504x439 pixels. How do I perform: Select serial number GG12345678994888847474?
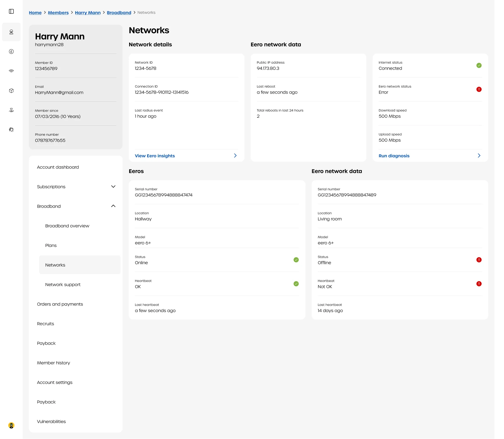tap(163, 195)
